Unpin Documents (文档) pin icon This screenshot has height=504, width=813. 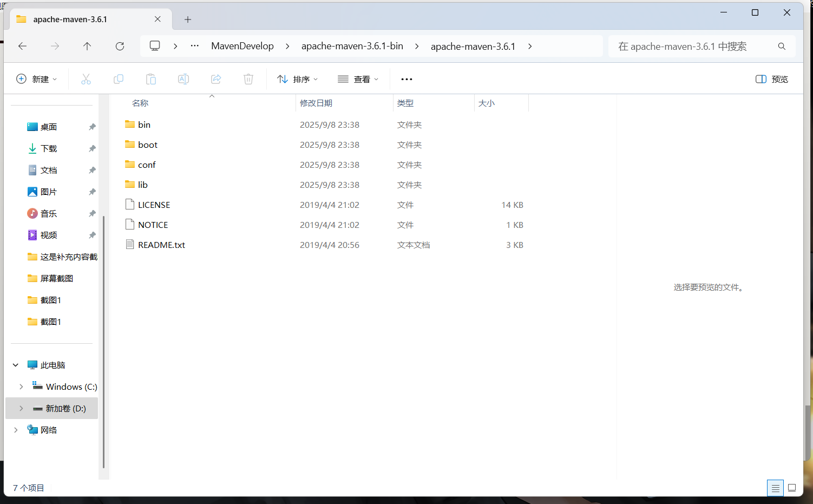[92, 170]
